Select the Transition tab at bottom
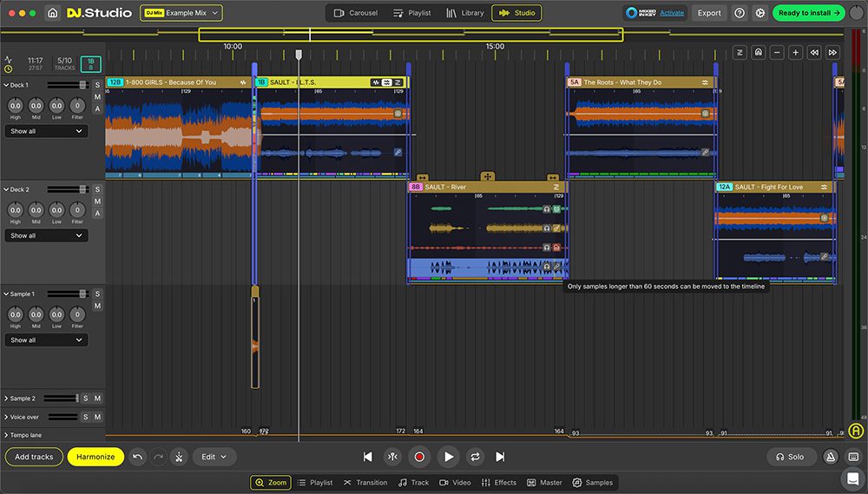This screenshot has height=494, width=868. 365,483
